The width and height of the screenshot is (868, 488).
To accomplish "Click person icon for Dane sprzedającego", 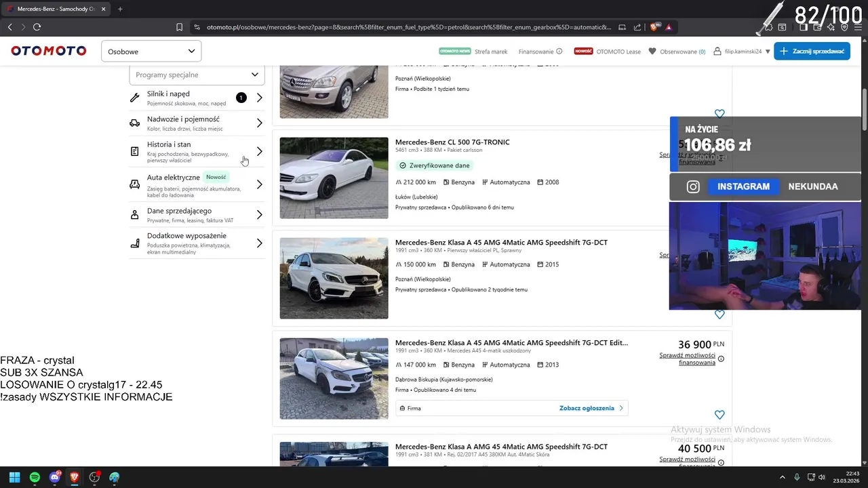I will click(x=134, y=215).
